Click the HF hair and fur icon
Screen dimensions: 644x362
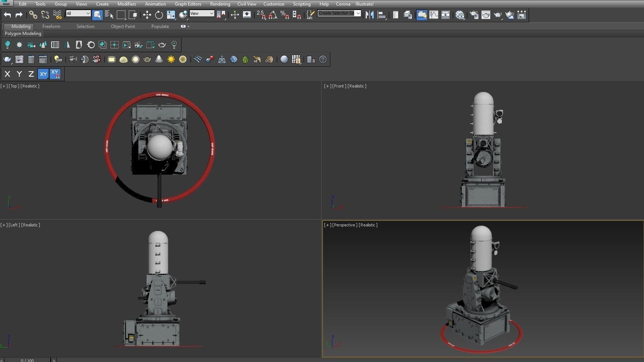pyautogui.click(x=257, y=59)
